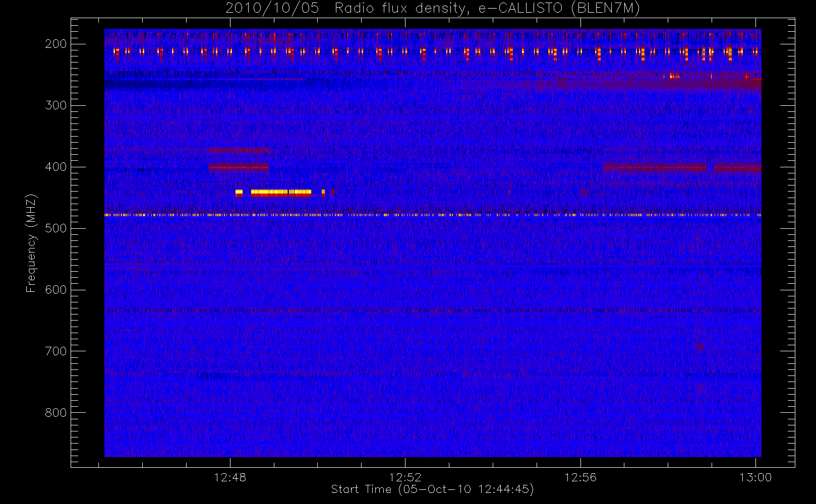Click the 400 frequency tick label
This screenshot has height=504, width=816.
[55, 167]
